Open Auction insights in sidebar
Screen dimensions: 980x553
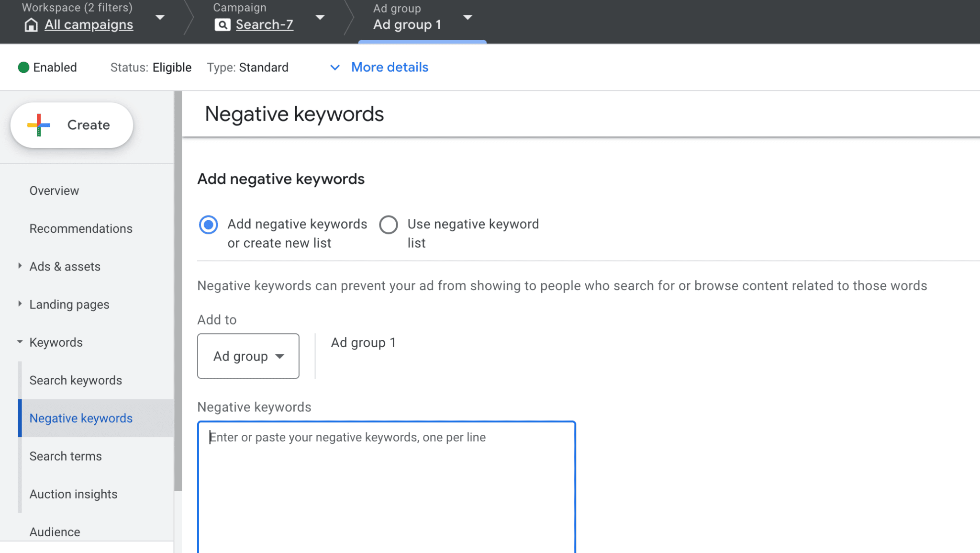click(73, 494)
